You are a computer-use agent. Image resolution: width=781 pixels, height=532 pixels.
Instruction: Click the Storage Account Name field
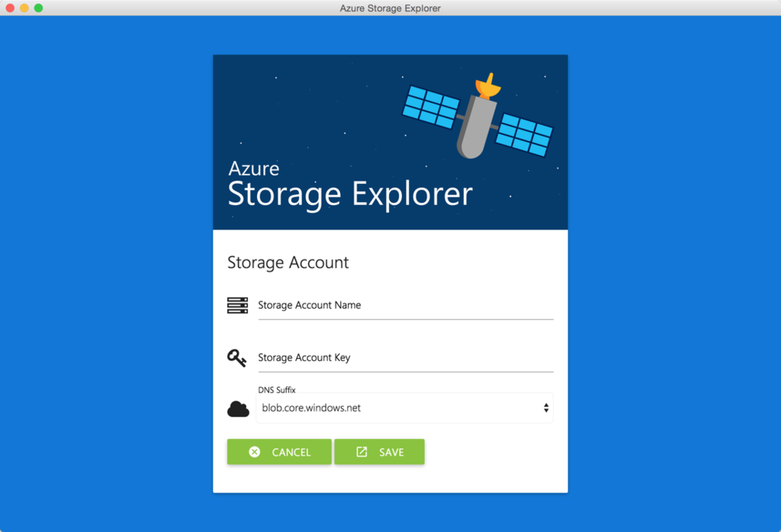[406, 306]
